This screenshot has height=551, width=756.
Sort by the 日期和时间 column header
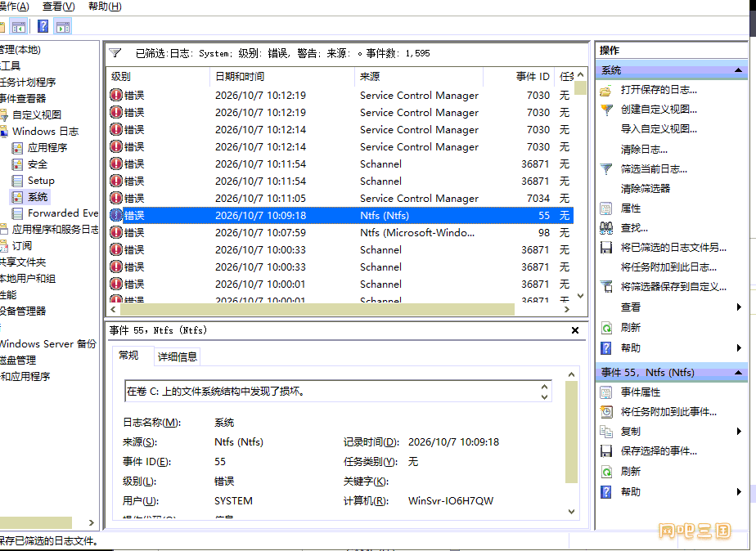click(x=282, y=77)
